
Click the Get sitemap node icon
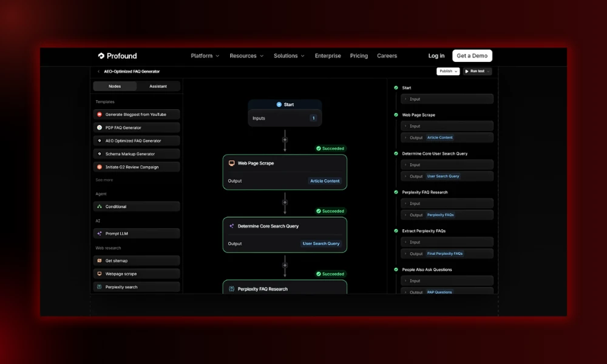pos(100,261)
